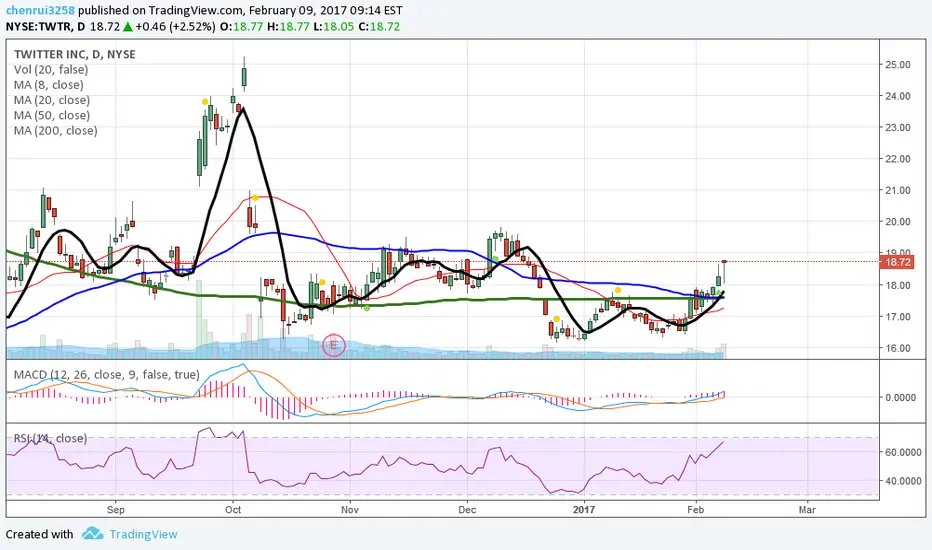The image size is (932, 550).
Task: Select the TWITTER INC, D, NYSE title
Action: coord(75,54)
